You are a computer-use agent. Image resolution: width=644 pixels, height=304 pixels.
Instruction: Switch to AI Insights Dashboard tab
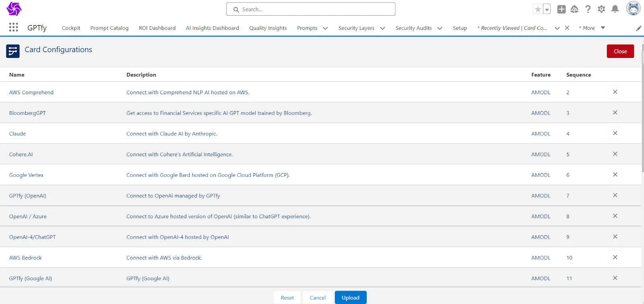point(213,28)
